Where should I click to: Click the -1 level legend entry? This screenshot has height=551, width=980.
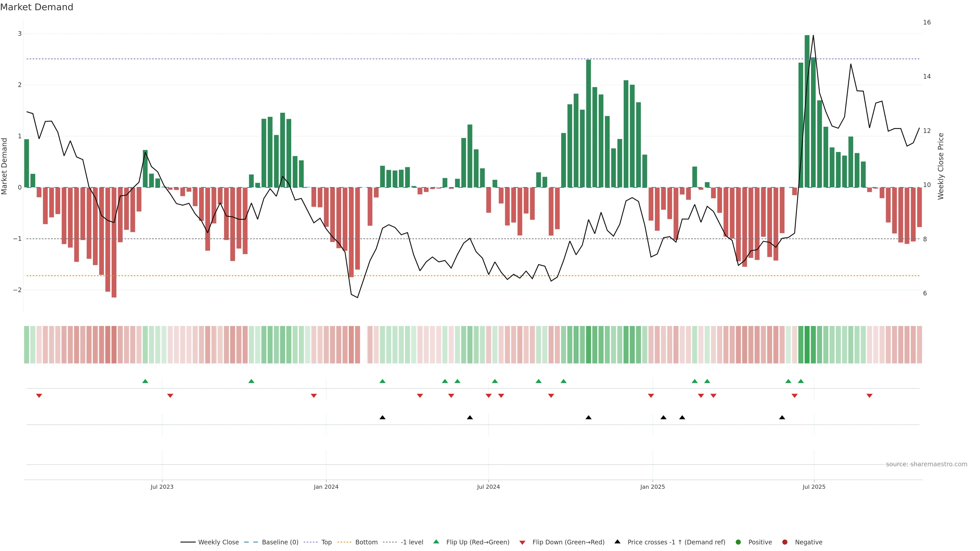412,542
